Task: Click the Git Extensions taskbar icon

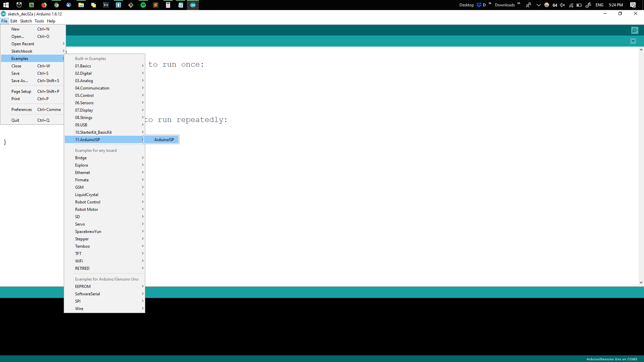Action: [131, 5]
